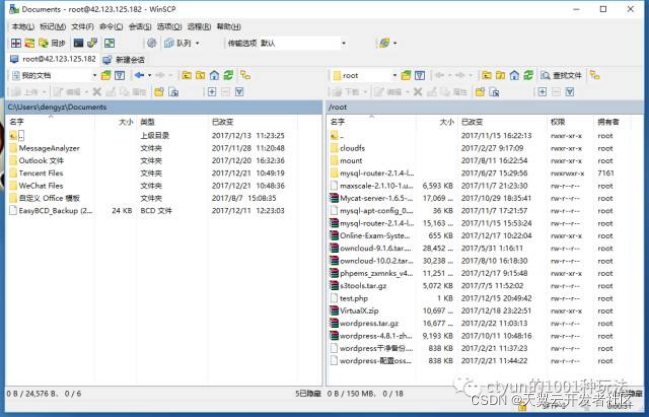Viewport: 649px width, 417px height.
Task: Sort remote files by 权限 column header
Action: click(558, 121)
